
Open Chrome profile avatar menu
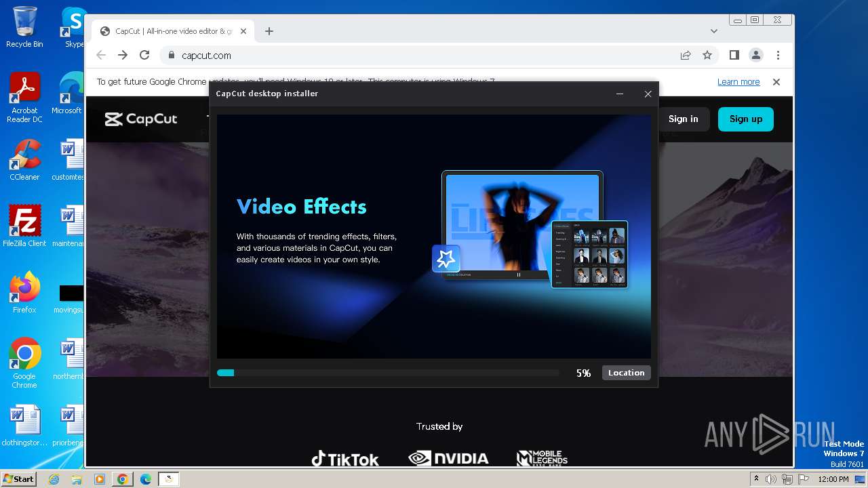[756, 56]
